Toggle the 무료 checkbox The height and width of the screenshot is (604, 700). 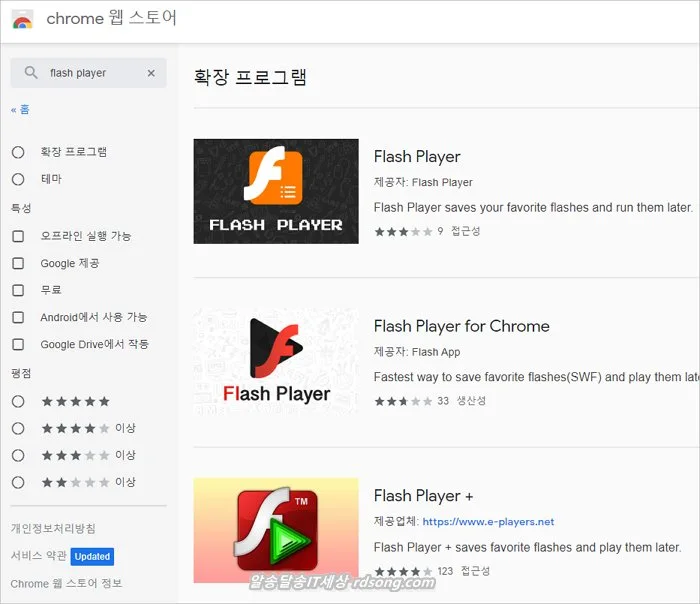18,290
